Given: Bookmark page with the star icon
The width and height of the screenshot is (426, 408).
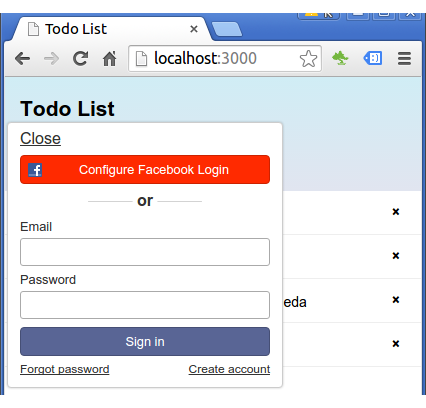Looking at the screenshot, I should (308, 59).
